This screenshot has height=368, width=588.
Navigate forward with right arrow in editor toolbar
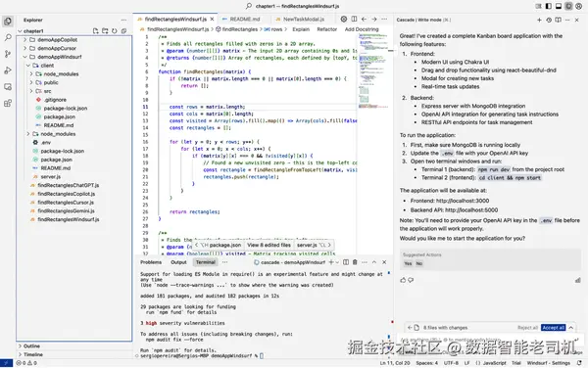click(374, 19)
